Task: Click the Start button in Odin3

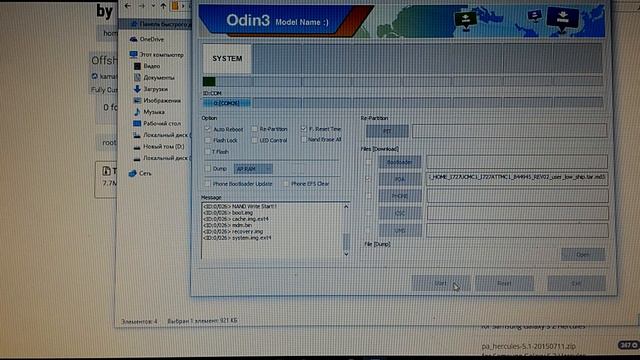Action: tap(440, 283)
